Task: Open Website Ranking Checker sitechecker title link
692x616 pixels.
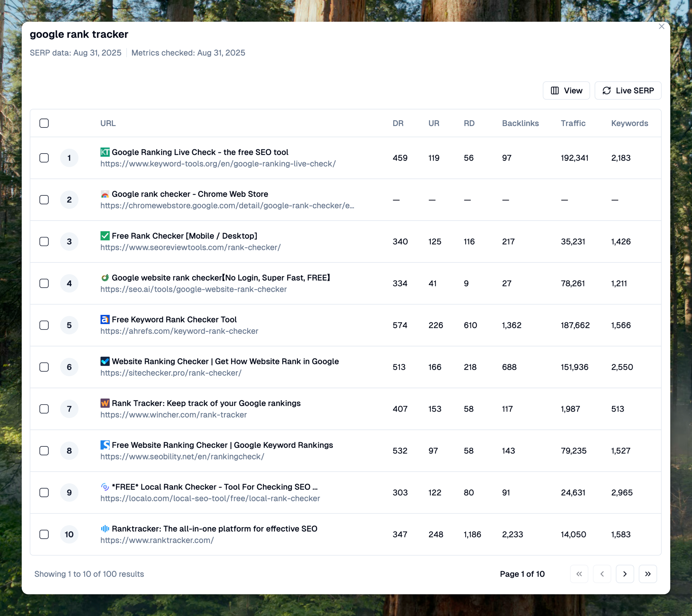Action: (225, 361)
